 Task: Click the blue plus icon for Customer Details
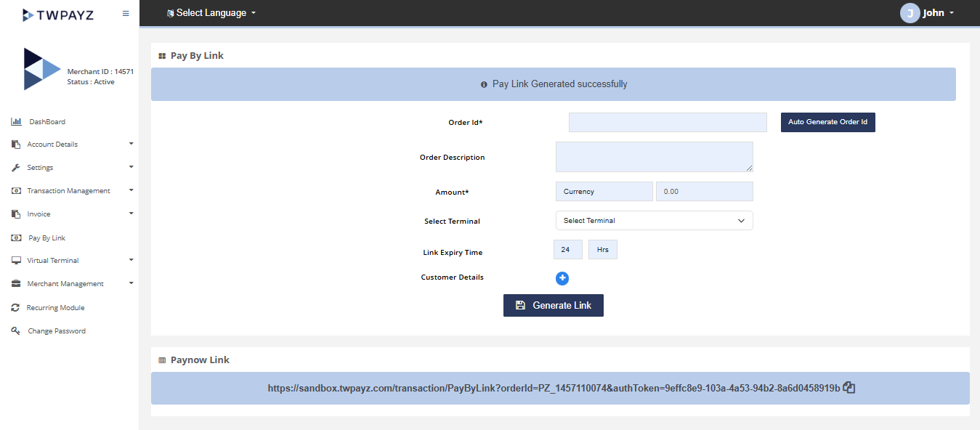pos(562,278)
